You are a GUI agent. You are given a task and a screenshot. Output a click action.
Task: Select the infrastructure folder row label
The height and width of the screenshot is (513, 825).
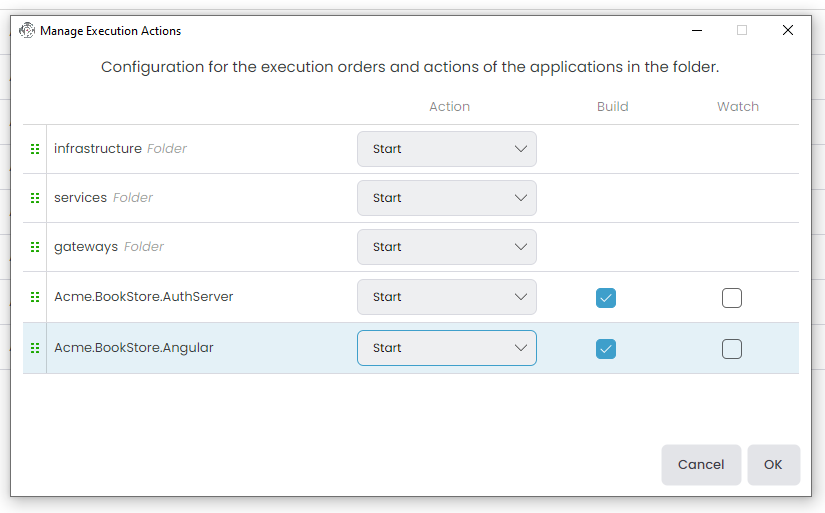coord(98,149)
